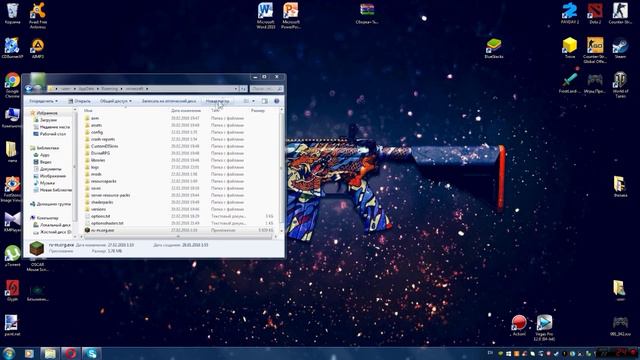This screenshot has height=360, width=640.
Task: Open the Steam desktop icon
Action: (620, 48)
